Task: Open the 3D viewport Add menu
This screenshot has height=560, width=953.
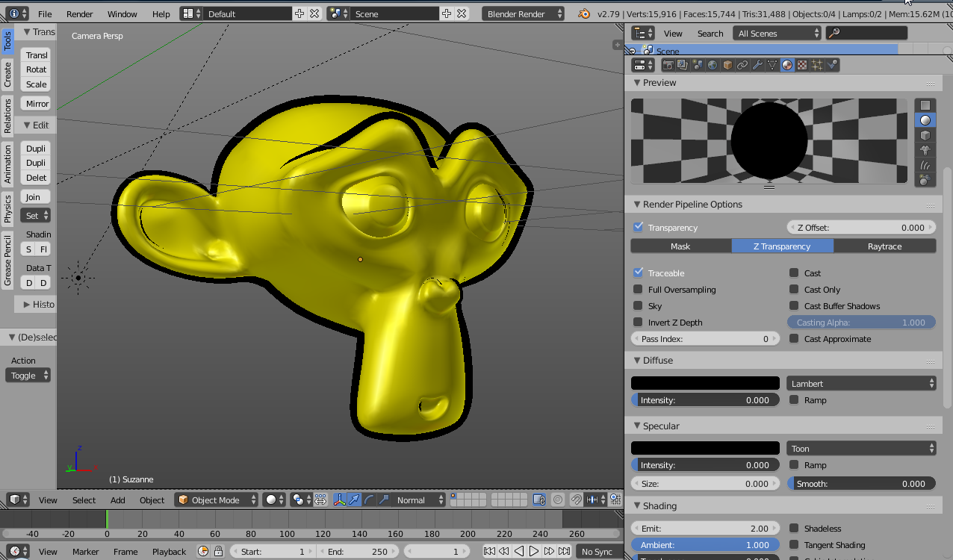Action: (x=118, y=500)
